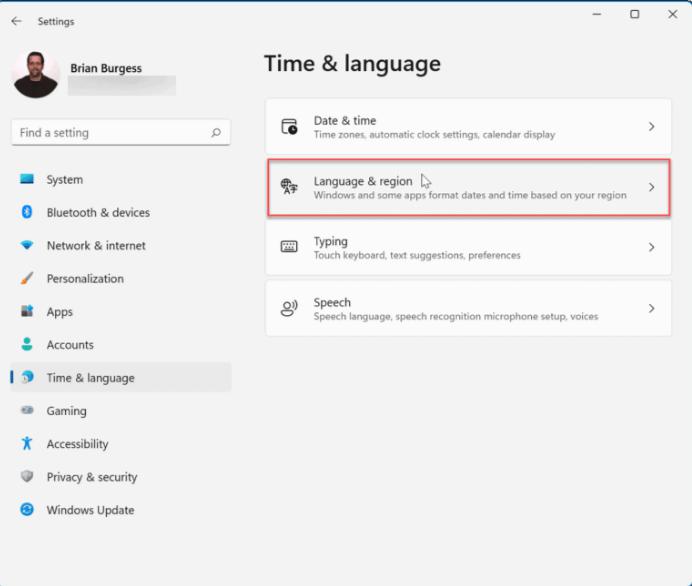Go to Network & internet
692x586 pixels.
(x=121, y=245)
